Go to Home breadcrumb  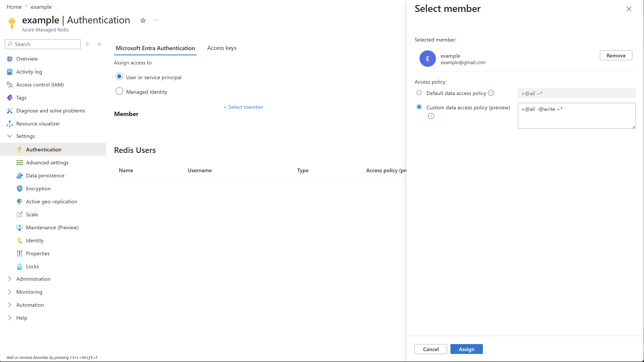coord(14,7)
